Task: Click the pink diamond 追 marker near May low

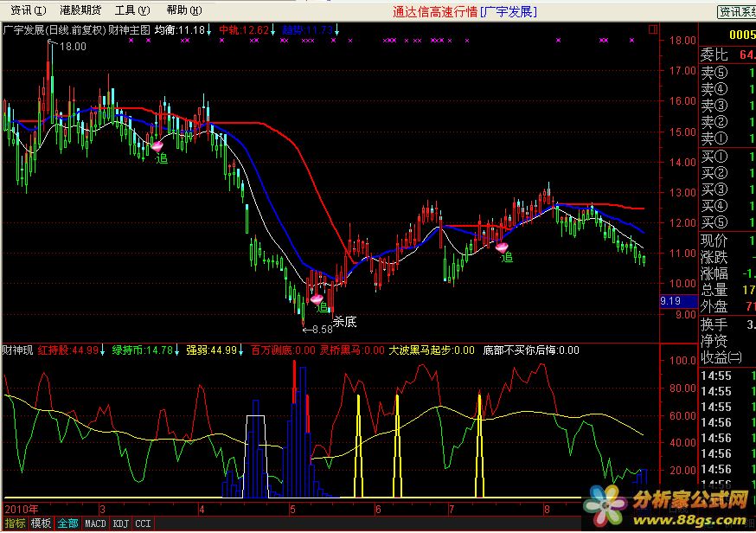Action: pyautogui.click(x=317, y=299)
